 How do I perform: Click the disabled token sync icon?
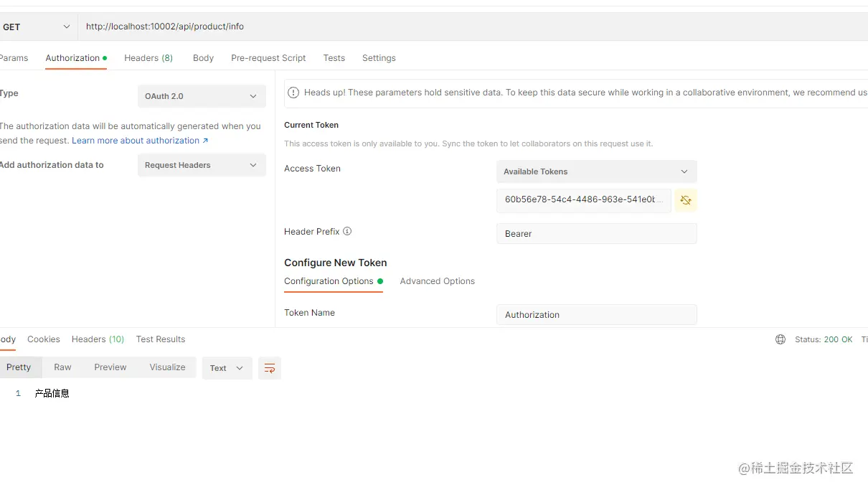point(685,200)
